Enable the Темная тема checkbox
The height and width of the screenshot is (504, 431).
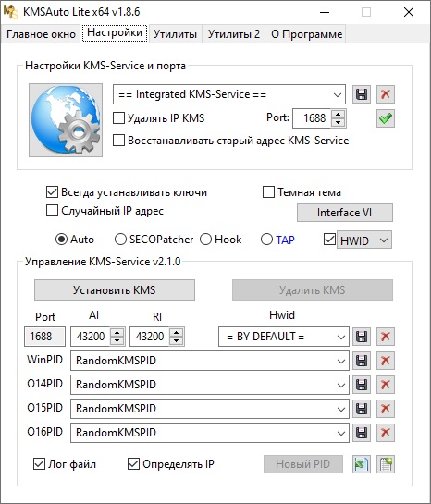[x=268, y=192]
